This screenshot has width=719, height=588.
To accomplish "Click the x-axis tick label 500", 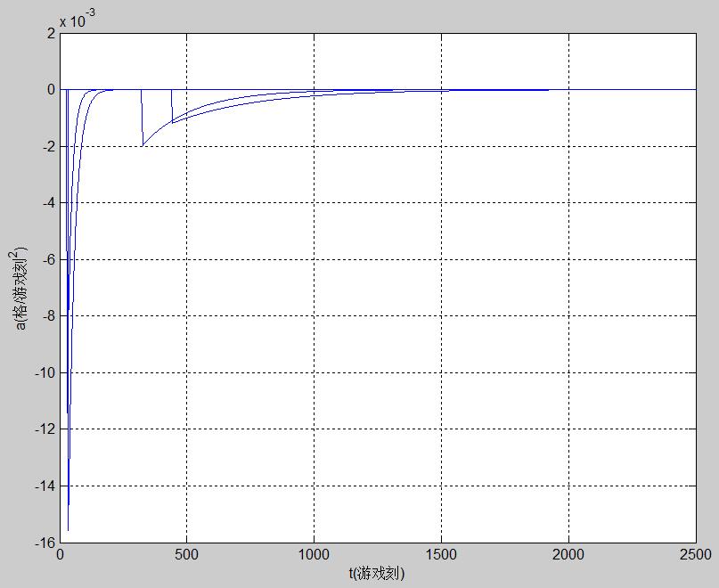I will [x=186, y=554].
